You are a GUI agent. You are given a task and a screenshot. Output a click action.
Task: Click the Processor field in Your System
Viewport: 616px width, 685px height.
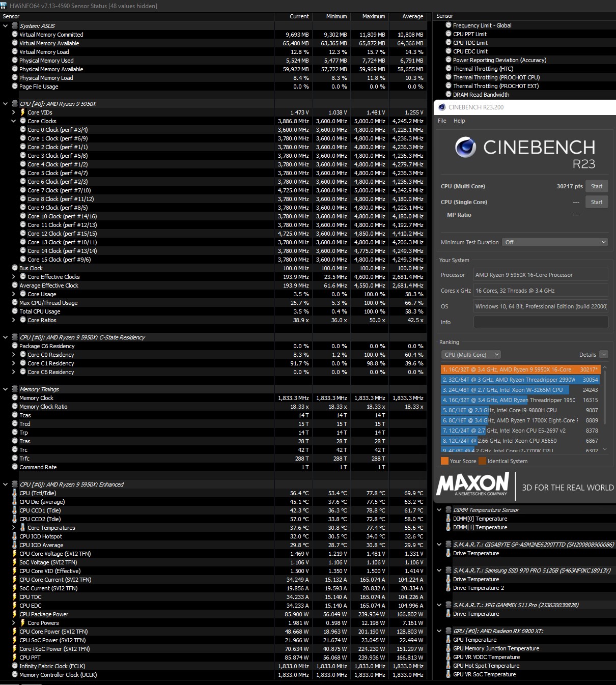(x=541, y=275)
